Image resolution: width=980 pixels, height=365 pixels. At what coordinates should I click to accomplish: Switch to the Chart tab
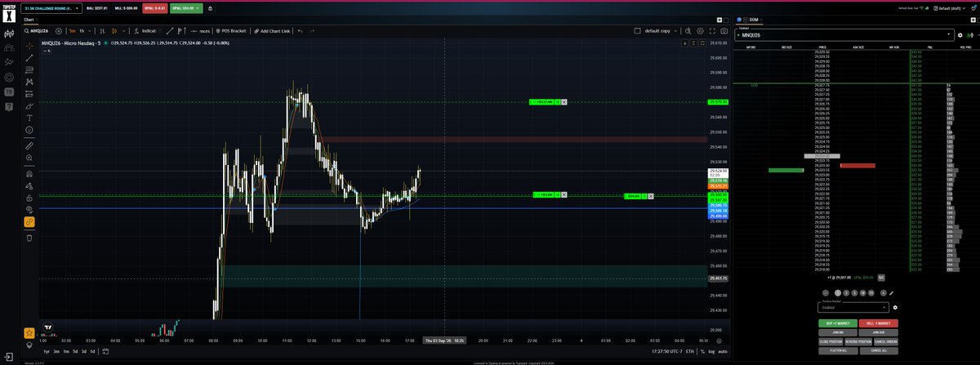tap(28, 20)
